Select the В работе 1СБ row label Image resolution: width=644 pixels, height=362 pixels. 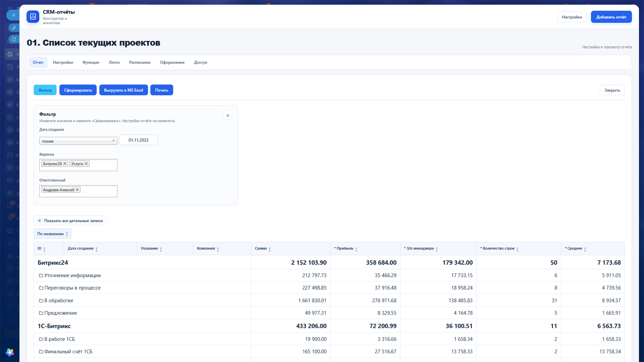[60, 339]
